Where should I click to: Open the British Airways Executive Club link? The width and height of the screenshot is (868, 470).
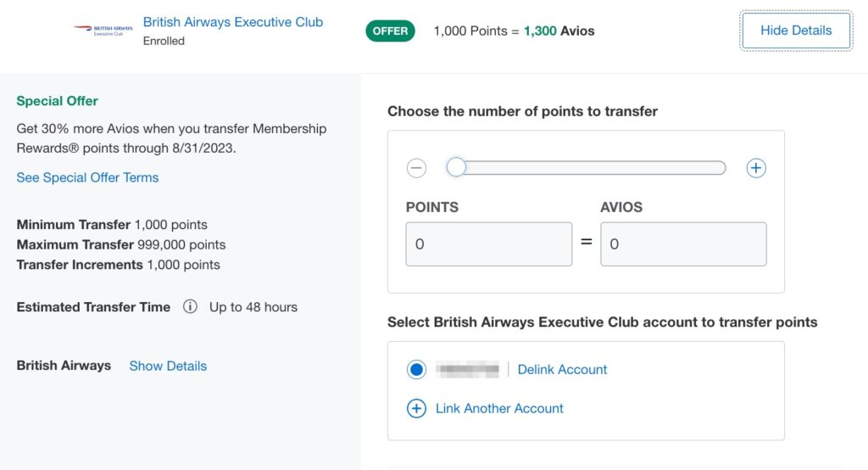click(x=233, y=22)
